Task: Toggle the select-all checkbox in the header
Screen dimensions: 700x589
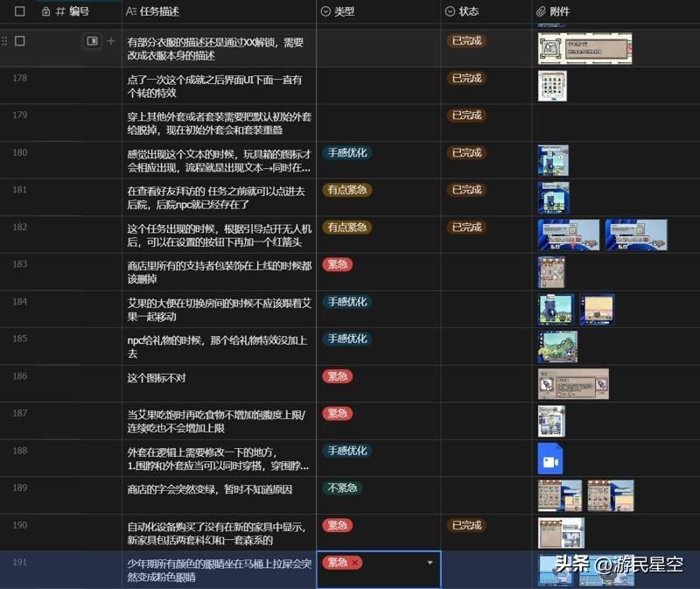Action: click(x=20, y=11)
